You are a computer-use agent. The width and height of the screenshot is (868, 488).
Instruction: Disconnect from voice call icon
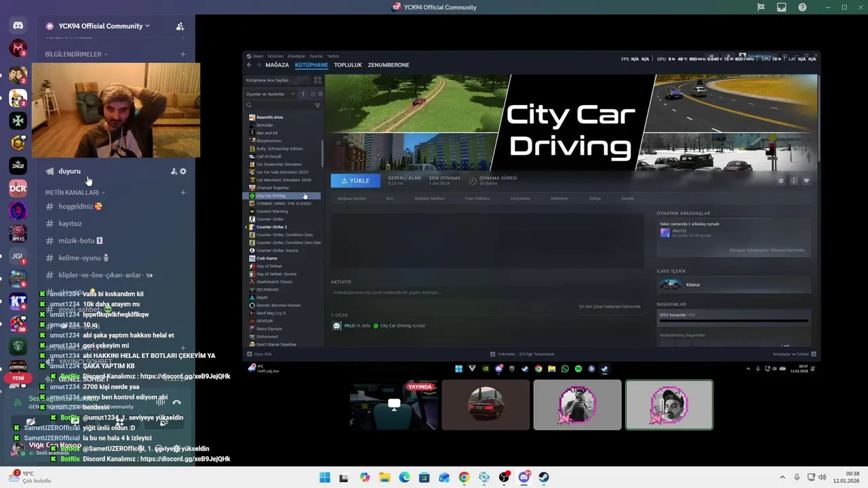coord(176,403)
